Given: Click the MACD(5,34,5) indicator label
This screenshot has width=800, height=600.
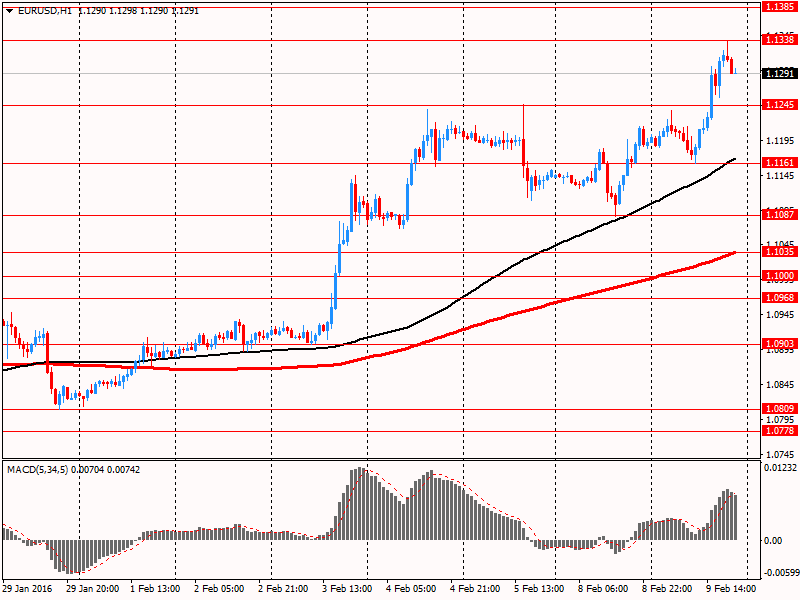Looking at the screenshot, I should pyautogui.click(x=37, y=469).
